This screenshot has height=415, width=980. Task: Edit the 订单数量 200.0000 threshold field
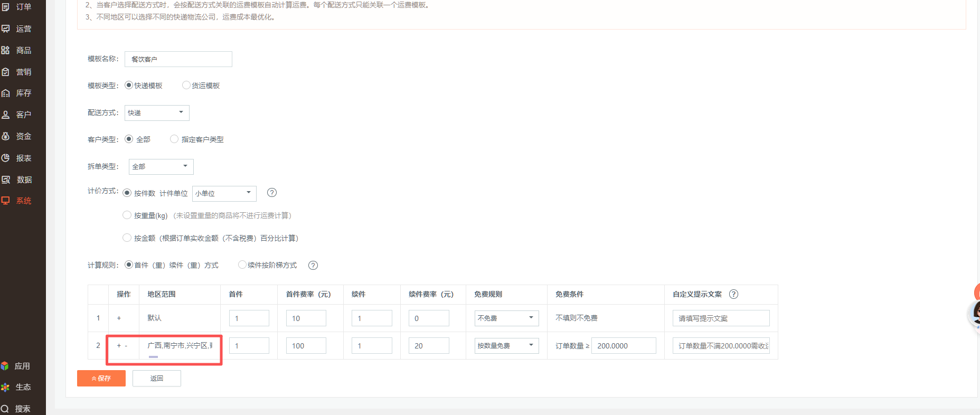pyautogui.click(x=624, y=345)
